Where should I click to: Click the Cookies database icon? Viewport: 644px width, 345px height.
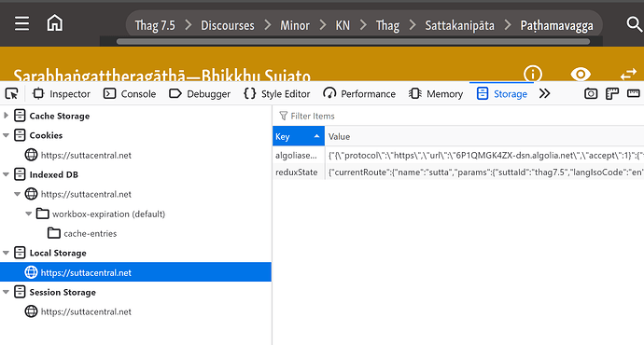(20, 135)
